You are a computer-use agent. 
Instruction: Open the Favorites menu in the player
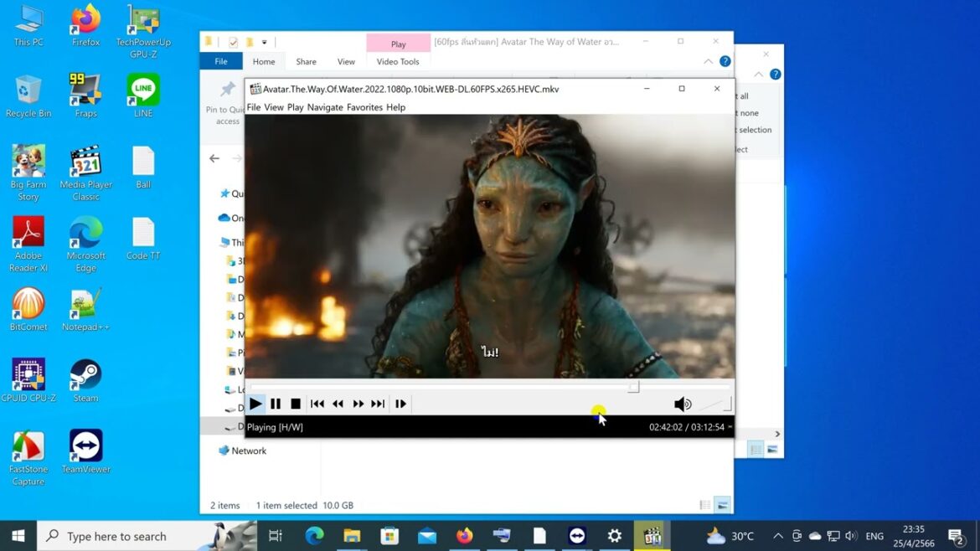click(364, 107)
